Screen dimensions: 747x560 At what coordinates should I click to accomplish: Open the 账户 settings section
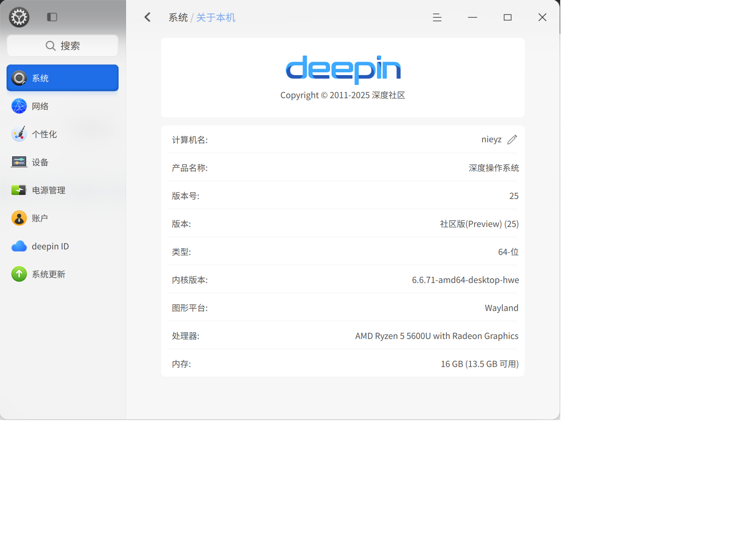click(63, 218)
